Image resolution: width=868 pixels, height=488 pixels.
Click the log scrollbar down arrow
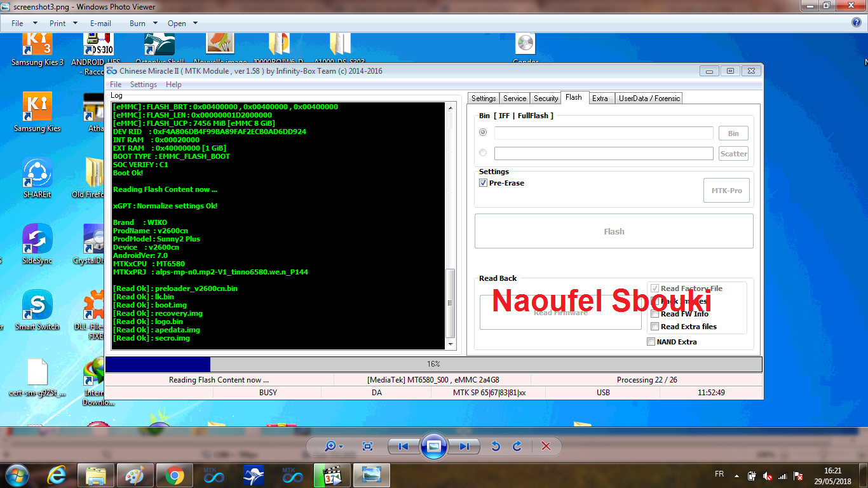(x=451, y=345)
